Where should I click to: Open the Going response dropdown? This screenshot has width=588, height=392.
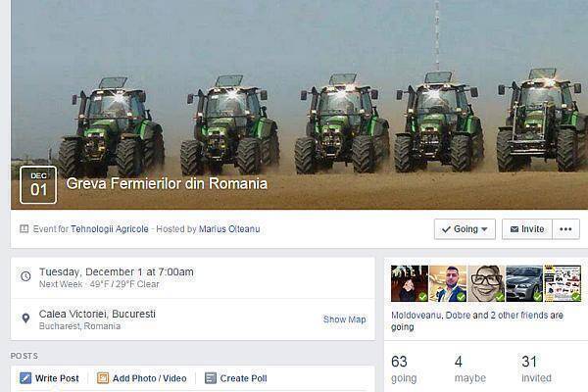click(465, 229)
